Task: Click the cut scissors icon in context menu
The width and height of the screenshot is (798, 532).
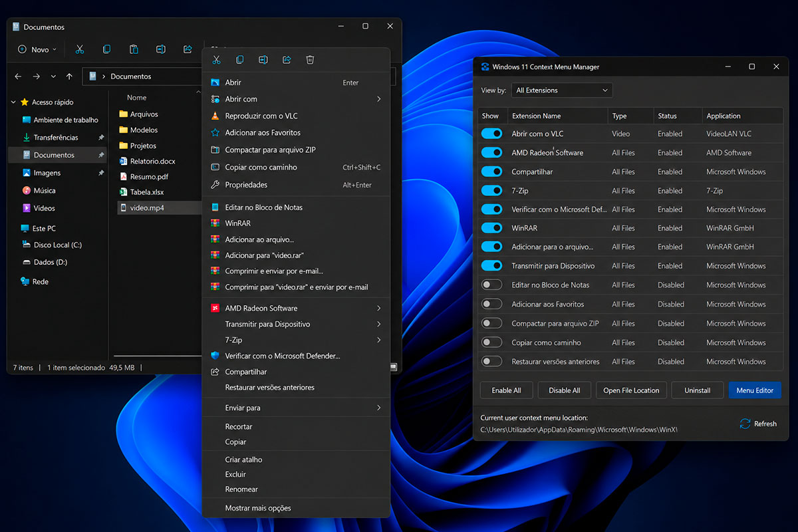Action: pyautogui.click(x=216, y=60)
